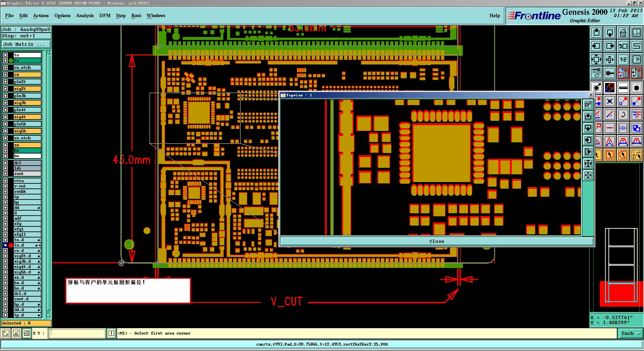Click the wrench and palette settings icon
Screen dimensions: 644x351
click(596, 73)
